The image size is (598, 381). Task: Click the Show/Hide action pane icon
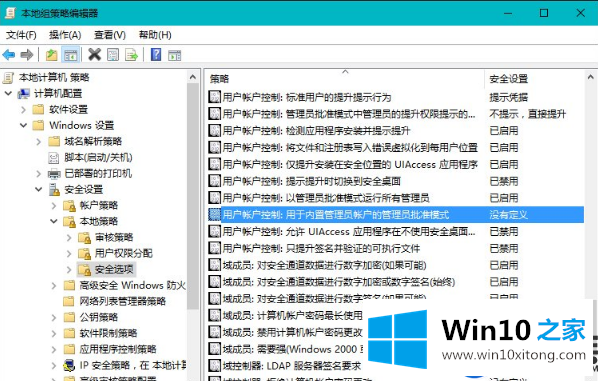(x=174, y=55)
